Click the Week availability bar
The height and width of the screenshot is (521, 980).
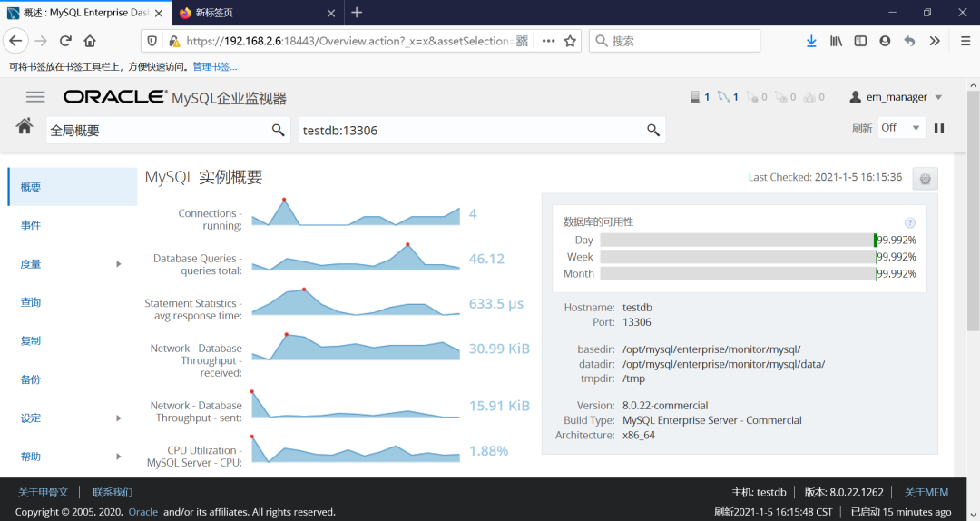pos(738,257)
